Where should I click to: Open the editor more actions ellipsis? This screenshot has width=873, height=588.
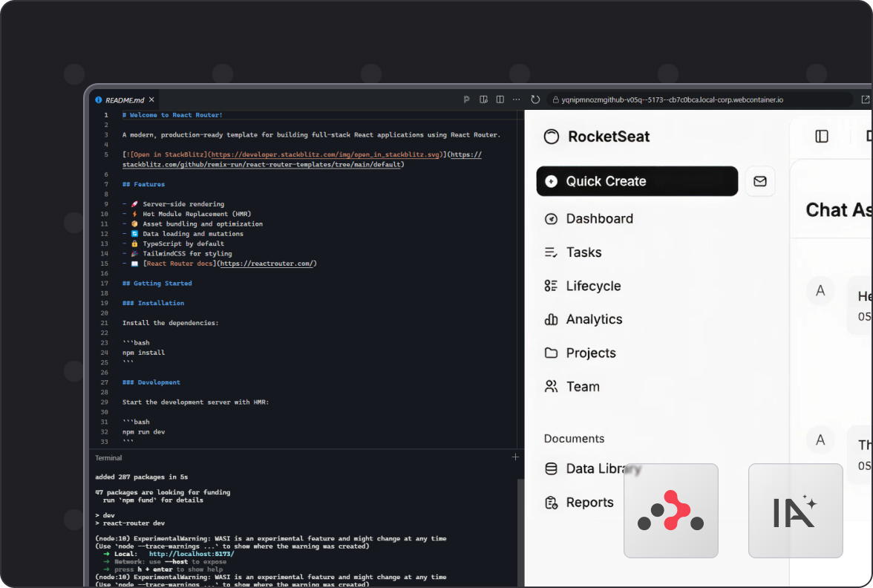point(517,99)
